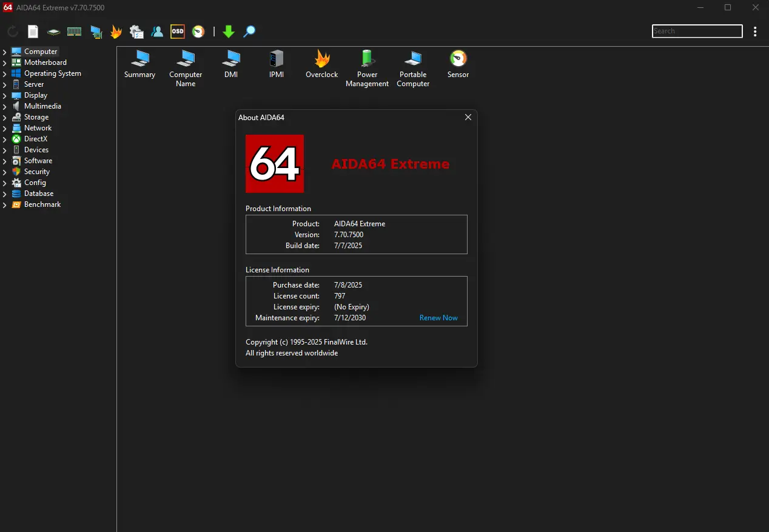Expand the Operating System node arrow

point(5,73)
